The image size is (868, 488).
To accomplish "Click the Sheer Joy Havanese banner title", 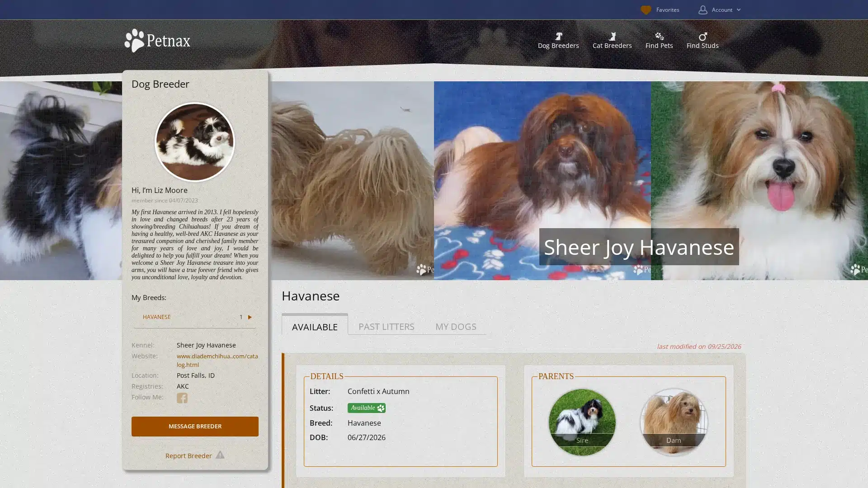I will coord(639,247).
